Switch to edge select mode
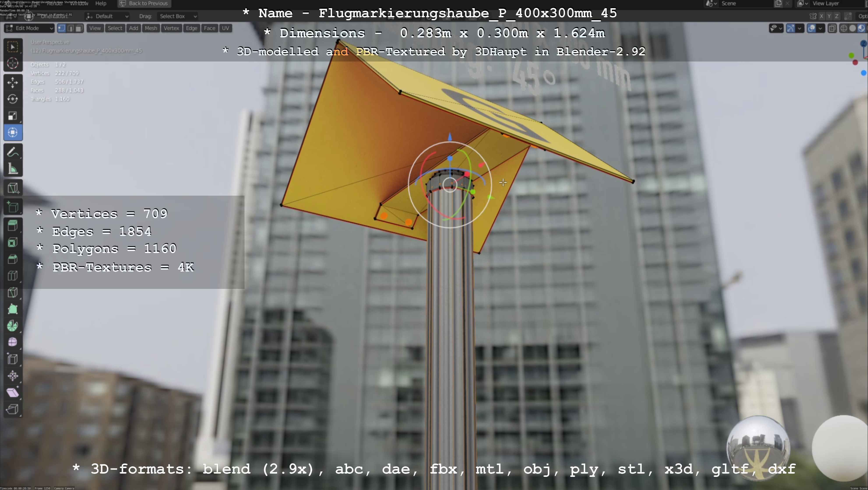The image size is (868, 490). pyautogui.click(x=70, y=28)
